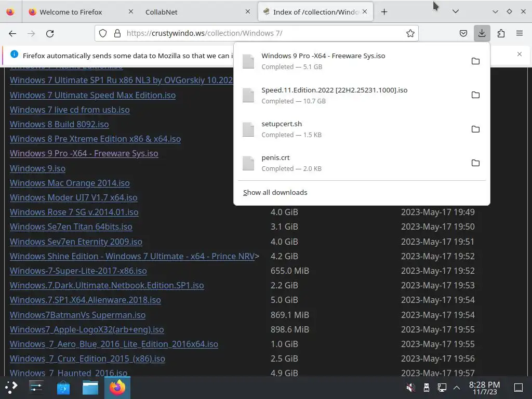Open KDE application launcher

coord(11,387)
